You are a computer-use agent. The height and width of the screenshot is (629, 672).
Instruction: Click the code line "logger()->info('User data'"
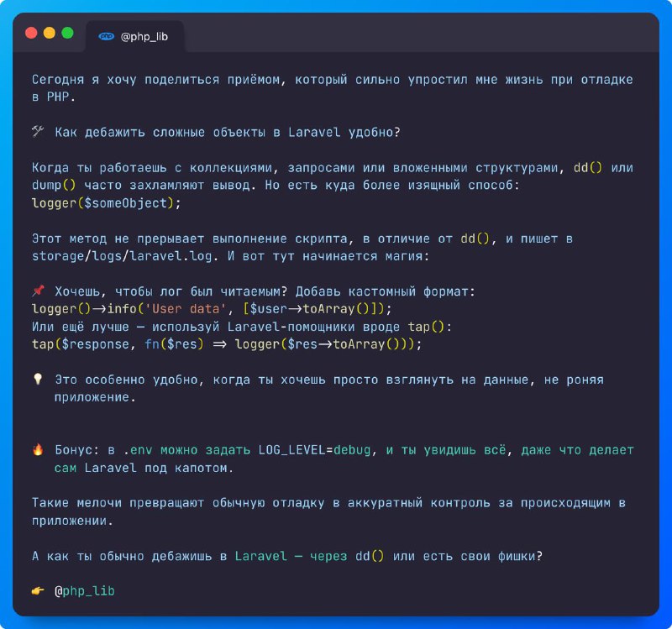(129, 308)
